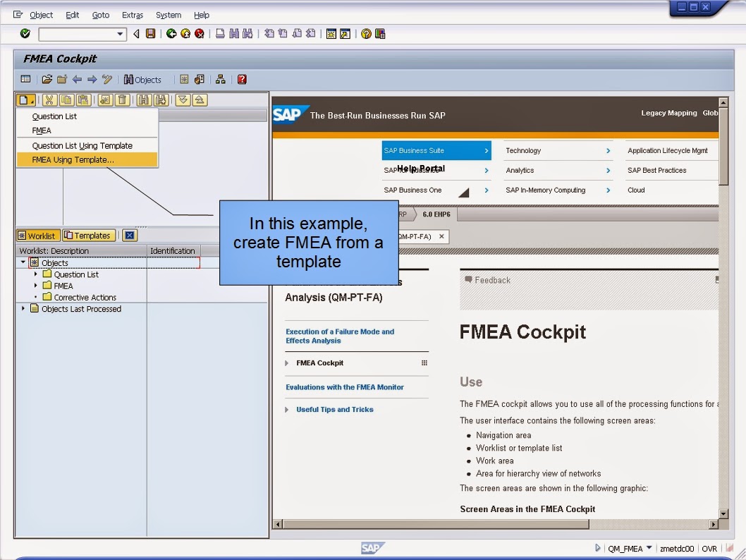Click the Customize Local Layout icon
Screen dimensions: 746x560
pyautogui.click(x=380, y=33)
